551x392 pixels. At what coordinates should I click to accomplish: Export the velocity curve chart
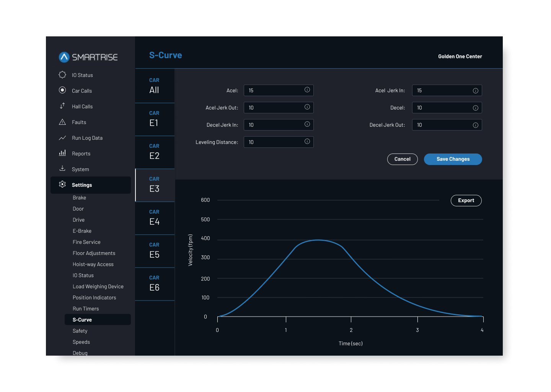pos(466,201)
